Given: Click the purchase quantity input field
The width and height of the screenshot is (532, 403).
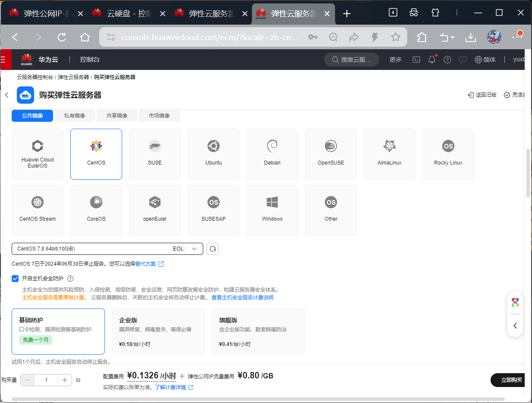Looking at the screenshot, I should (46, 380).
